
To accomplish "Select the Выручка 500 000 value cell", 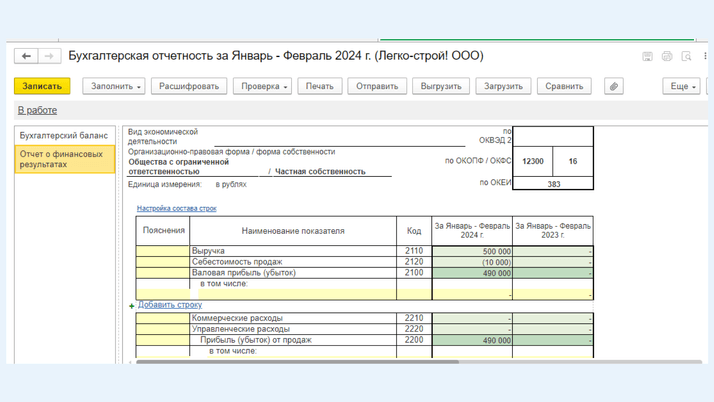I will [472, 252].
